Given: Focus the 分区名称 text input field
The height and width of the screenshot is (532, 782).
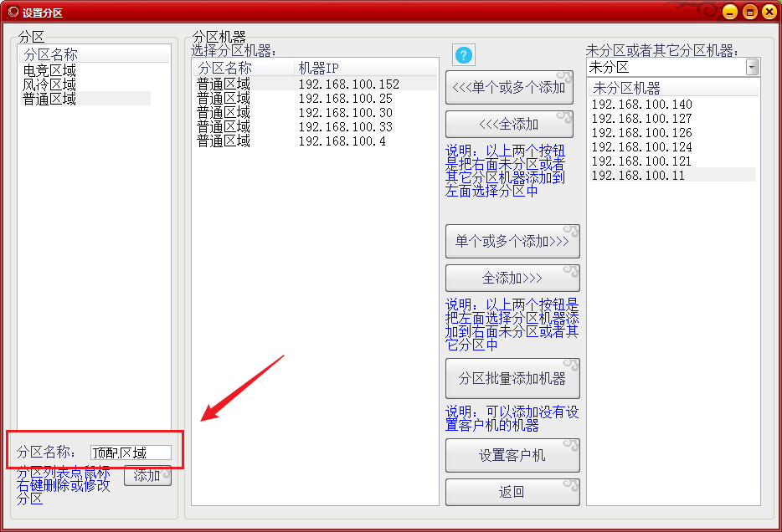Looking at the screenshot, I should 130,453.
